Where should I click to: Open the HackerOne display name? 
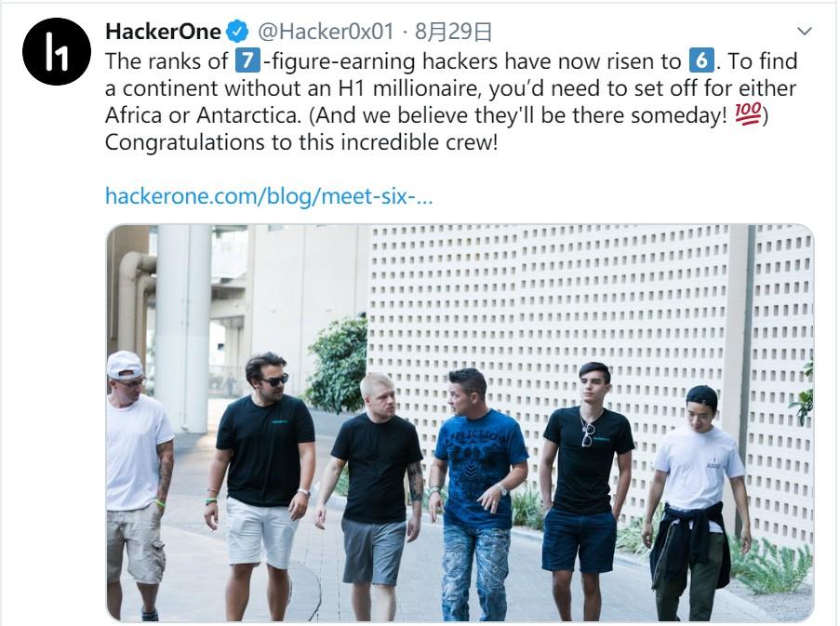[x=163, y=33]
